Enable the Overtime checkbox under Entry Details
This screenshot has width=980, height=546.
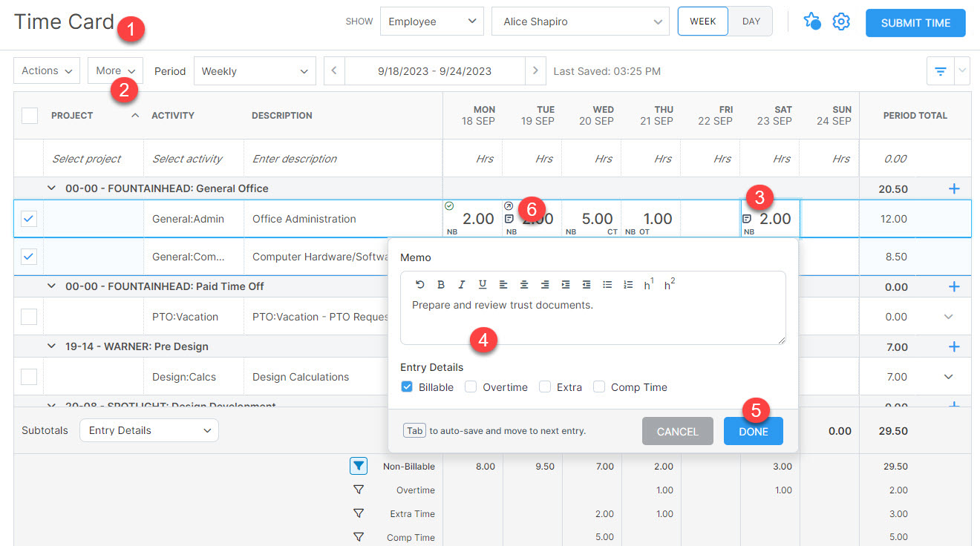(x=471, y=387)
